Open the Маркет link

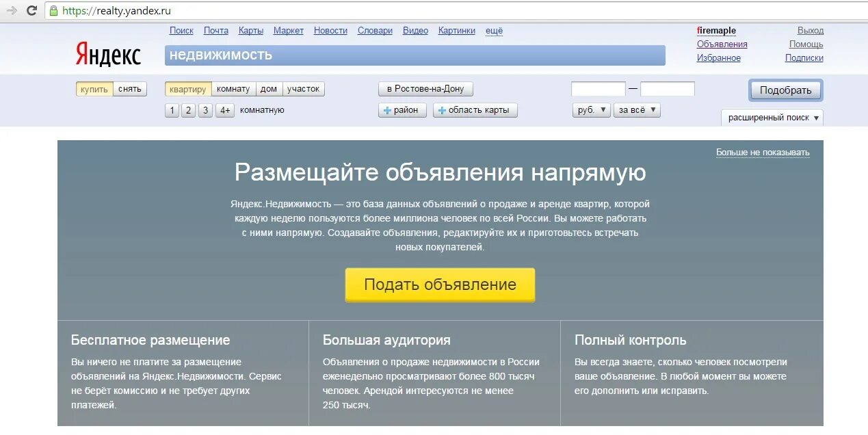coord(289,31)
